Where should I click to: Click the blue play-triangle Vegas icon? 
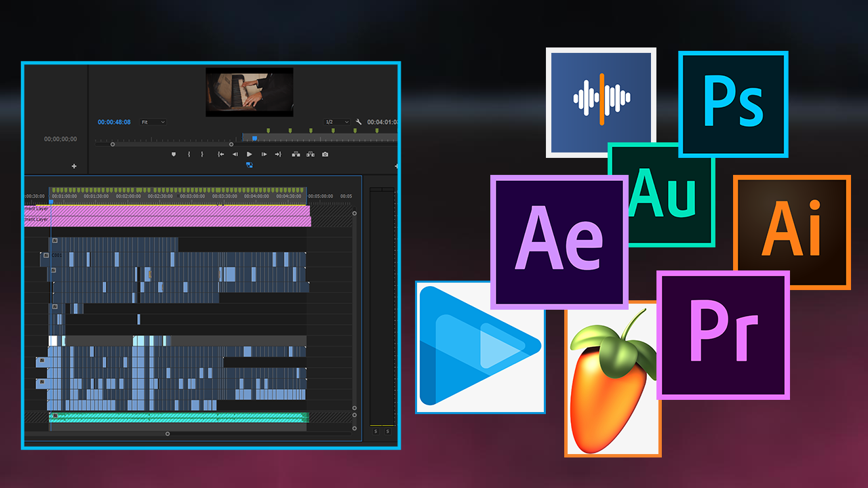click(x=480, y=347)
